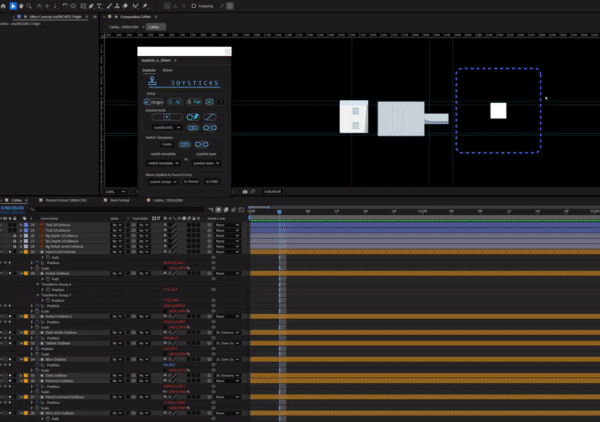Image resolution: width=600 pixels, height=422 pixels.
Task: Unlock the Bg Detail circle layer 28
Action: click(15, 246)
